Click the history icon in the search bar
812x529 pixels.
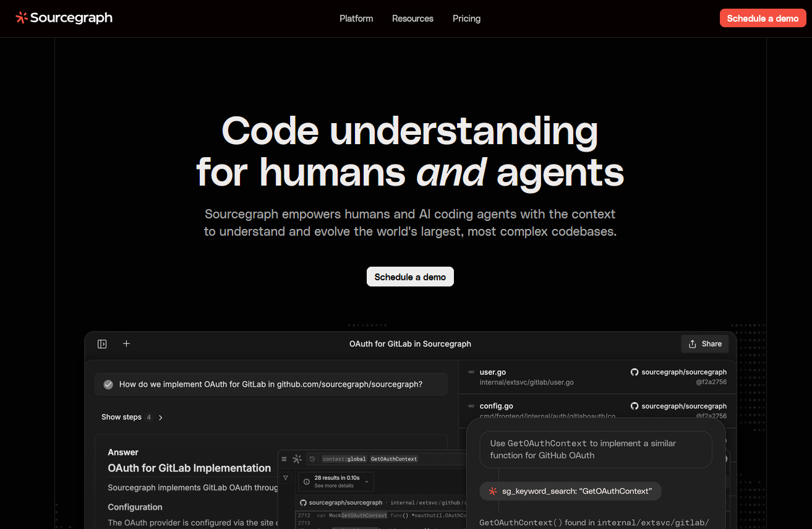pos(312,459)
